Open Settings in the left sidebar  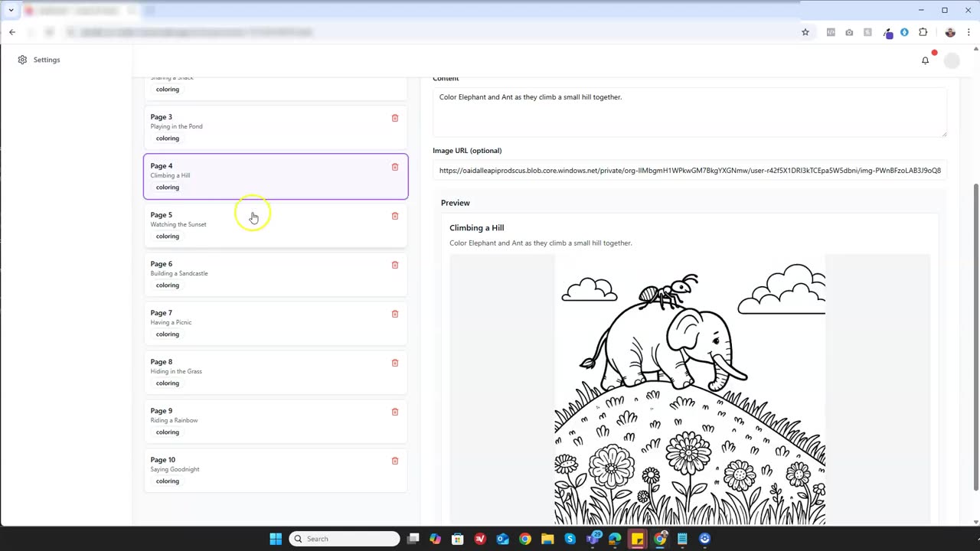(x=39, y=60)
